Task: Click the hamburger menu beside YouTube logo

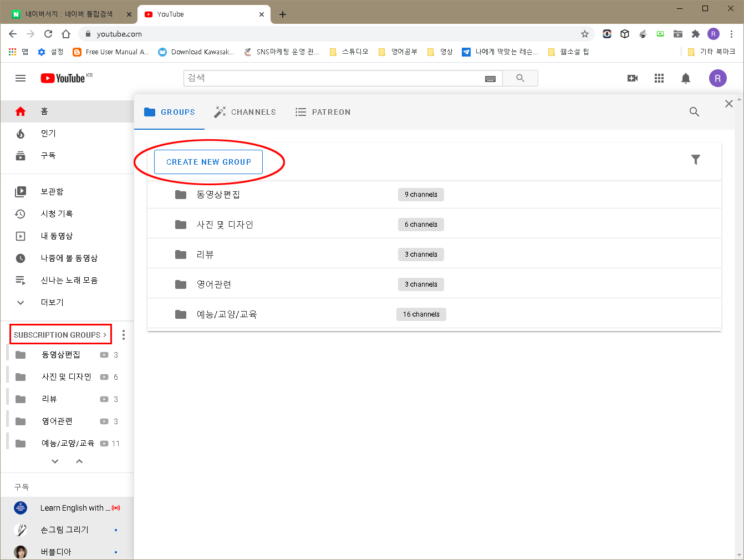Action: 21,78
